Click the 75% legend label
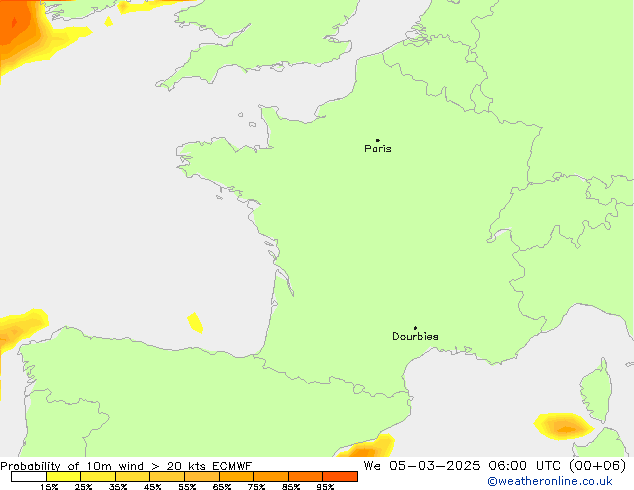Viewport: 634px width, 490px height. 256,486
